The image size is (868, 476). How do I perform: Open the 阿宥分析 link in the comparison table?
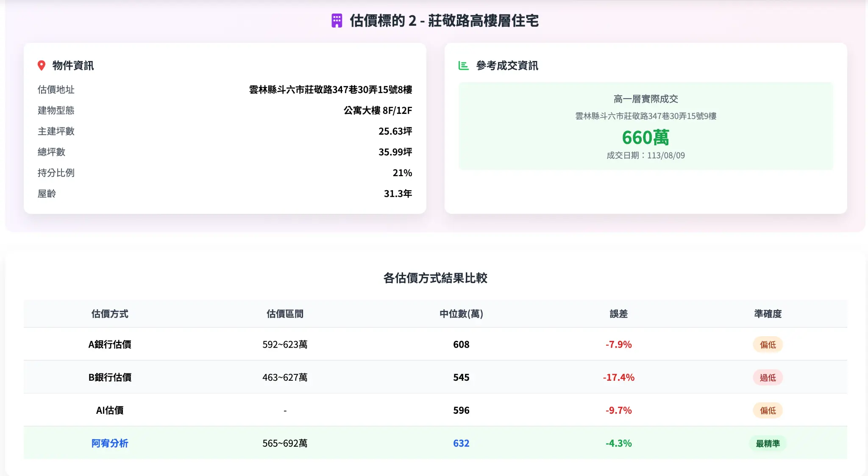tap(110, 443)
